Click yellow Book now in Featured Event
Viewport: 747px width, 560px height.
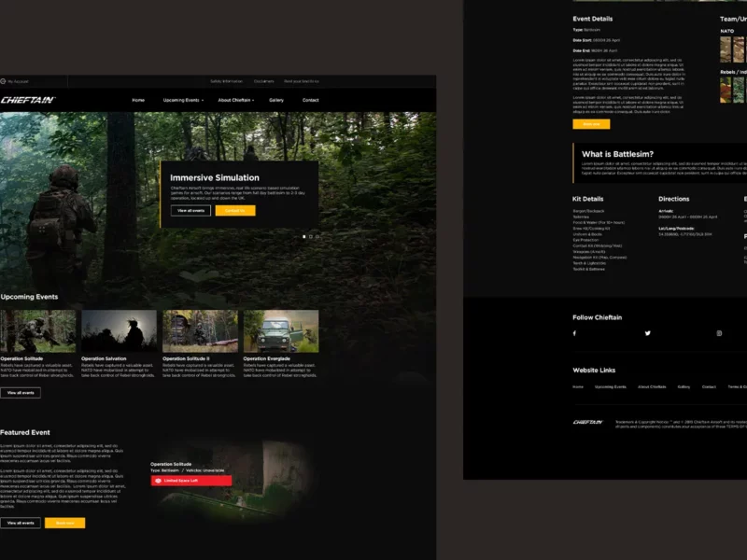click(64, 523)
